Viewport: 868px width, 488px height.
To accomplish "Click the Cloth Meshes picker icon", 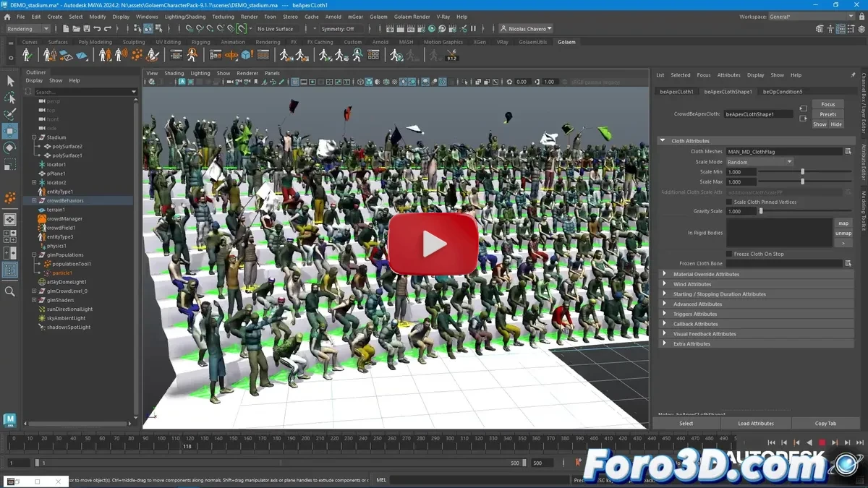I will tap(848, 152).
